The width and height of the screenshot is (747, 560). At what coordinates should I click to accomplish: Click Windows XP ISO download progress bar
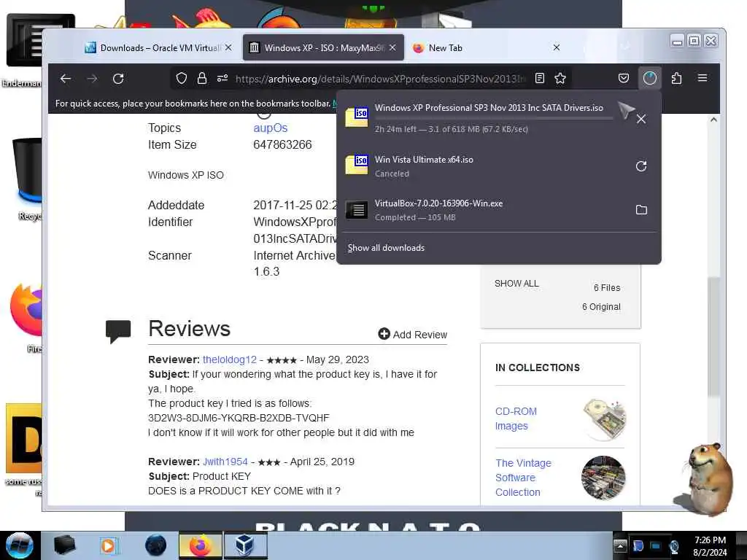click(494, 118)
